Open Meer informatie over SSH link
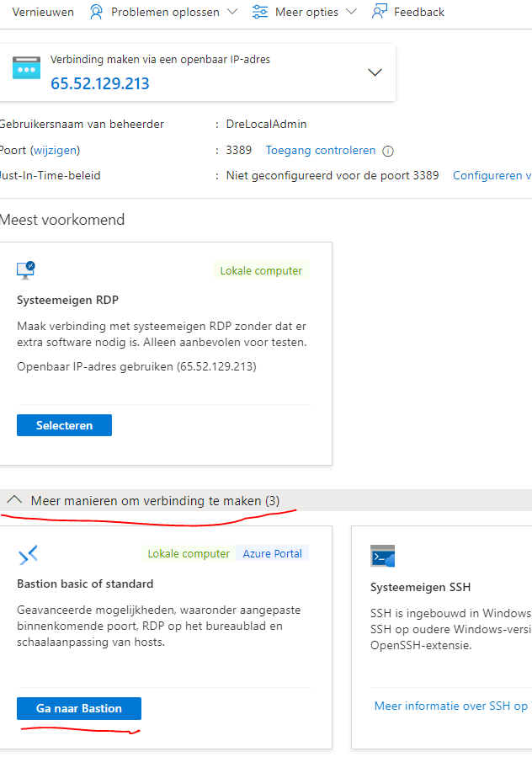 pyautogui.click(x=453, y=706)
